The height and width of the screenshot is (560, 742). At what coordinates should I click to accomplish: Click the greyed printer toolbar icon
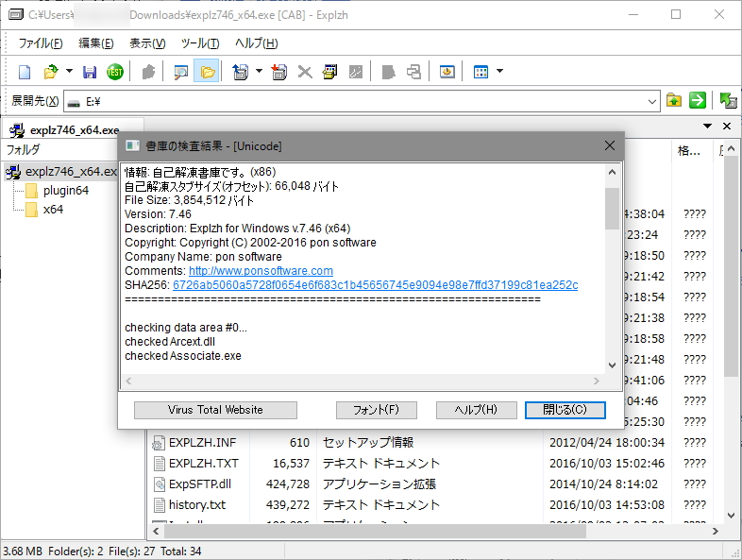click(413, 72)
